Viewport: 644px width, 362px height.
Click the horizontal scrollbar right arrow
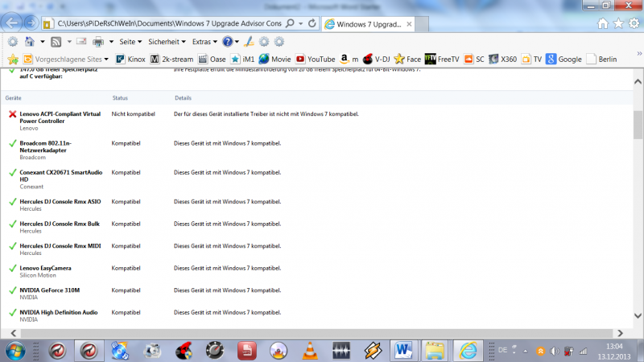620,333
